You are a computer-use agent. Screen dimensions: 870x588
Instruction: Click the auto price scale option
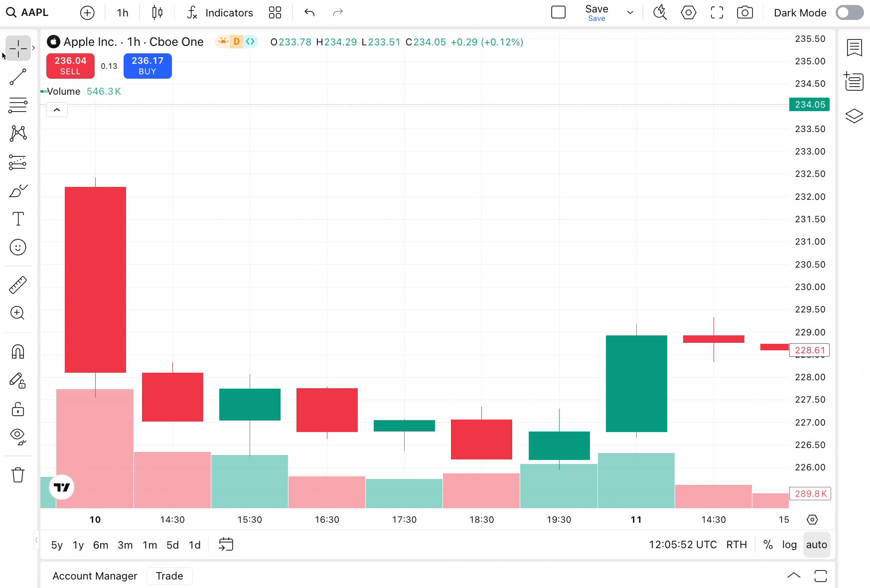(x=817, y=545)
